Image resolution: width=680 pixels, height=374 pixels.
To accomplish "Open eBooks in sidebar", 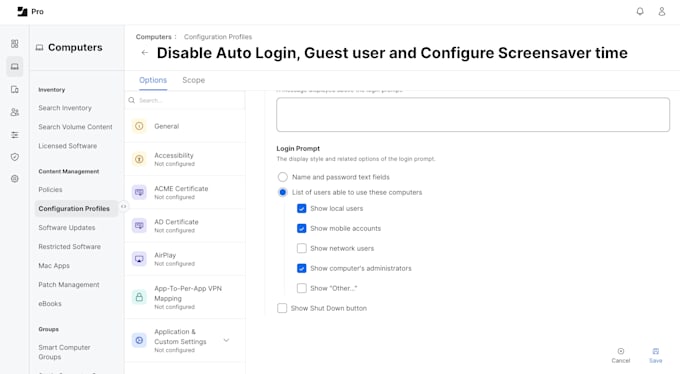I will 50,304.
